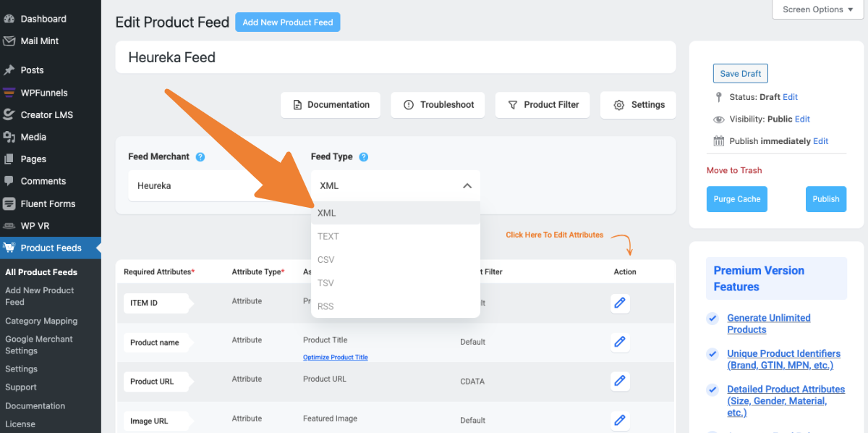The width and height of the screenshot is (868, 433).
Task: Click the Purge Cache button
Action: tap(737, 199)
